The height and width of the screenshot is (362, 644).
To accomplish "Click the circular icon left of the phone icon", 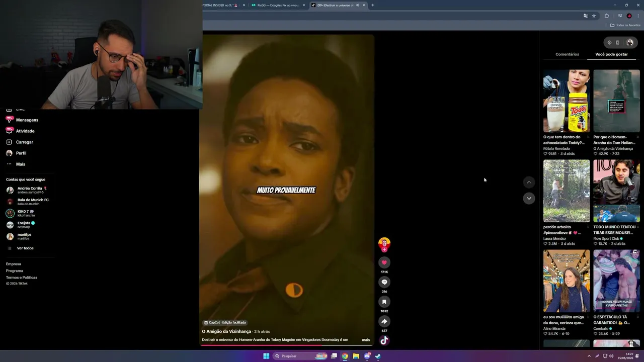I will tap(609, 43).
